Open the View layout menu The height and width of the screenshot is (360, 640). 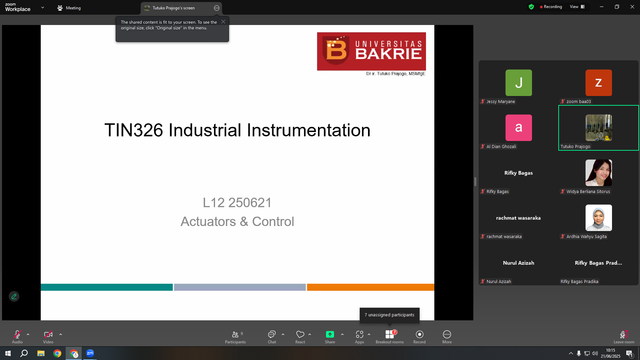577,7
